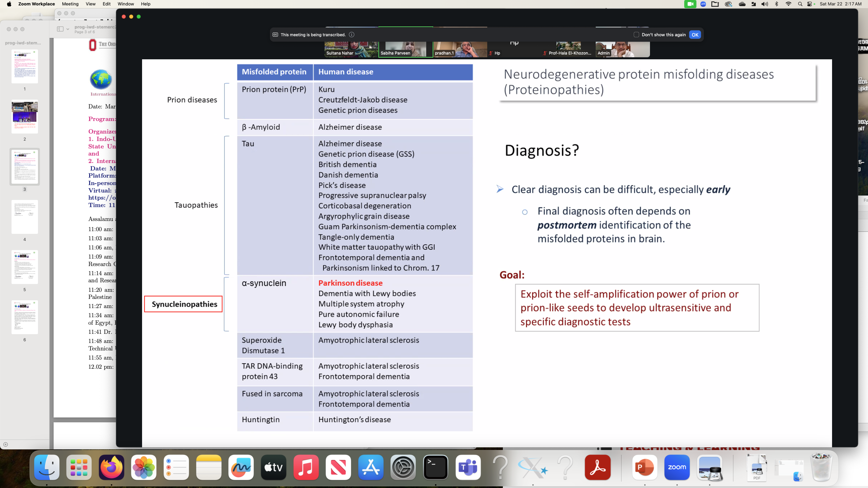Viewport: 868px width, 488px height.
Task: Open Adobe Acrobat in the dock
Action: coord(598,467)
